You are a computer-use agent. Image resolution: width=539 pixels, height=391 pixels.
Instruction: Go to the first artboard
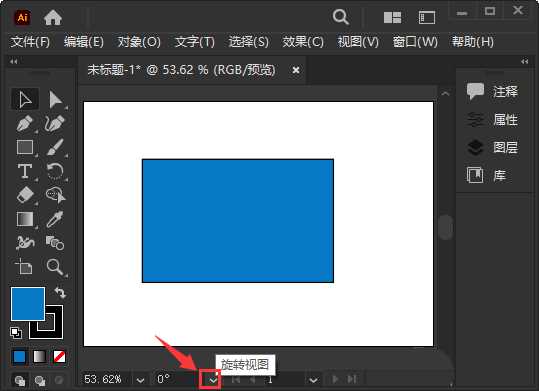(235, 380)
